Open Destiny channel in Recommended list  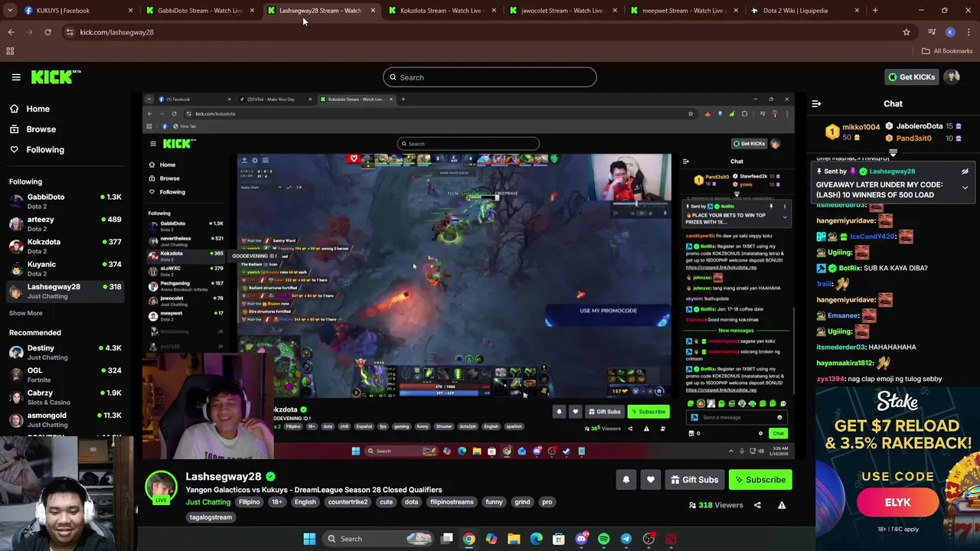(65, 352)
